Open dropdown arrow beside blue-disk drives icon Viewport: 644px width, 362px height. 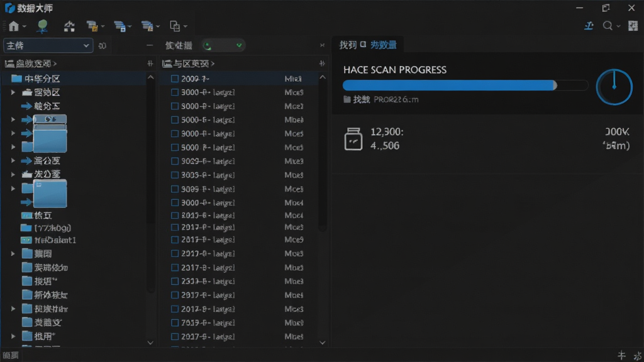pos(130,26)
